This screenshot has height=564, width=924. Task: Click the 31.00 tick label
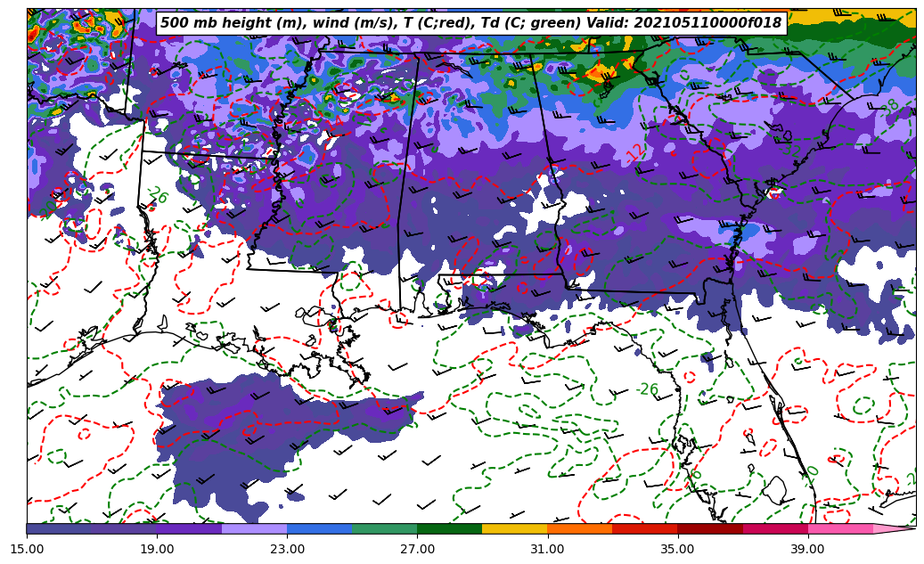[x=547, y=549]
